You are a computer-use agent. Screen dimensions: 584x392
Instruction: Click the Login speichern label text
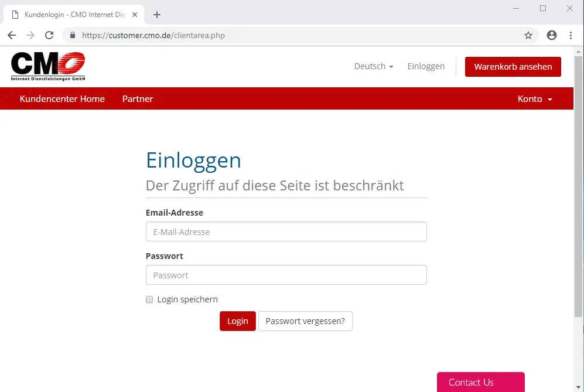187,299
